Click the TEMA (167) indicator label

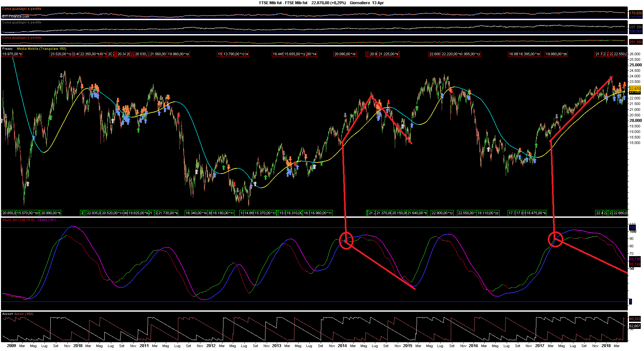coord(47,220)
